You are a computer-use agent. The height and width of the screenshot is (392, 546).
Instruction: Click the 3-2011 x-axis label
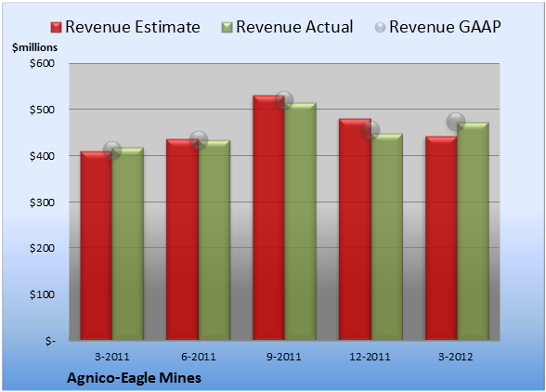(112, 357)
